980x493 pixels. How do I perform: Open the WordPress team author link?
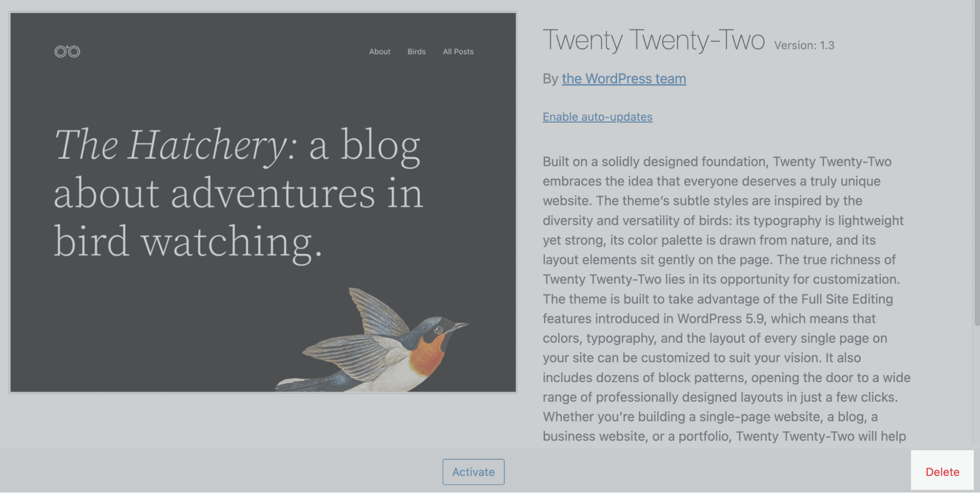click(624, 79)
